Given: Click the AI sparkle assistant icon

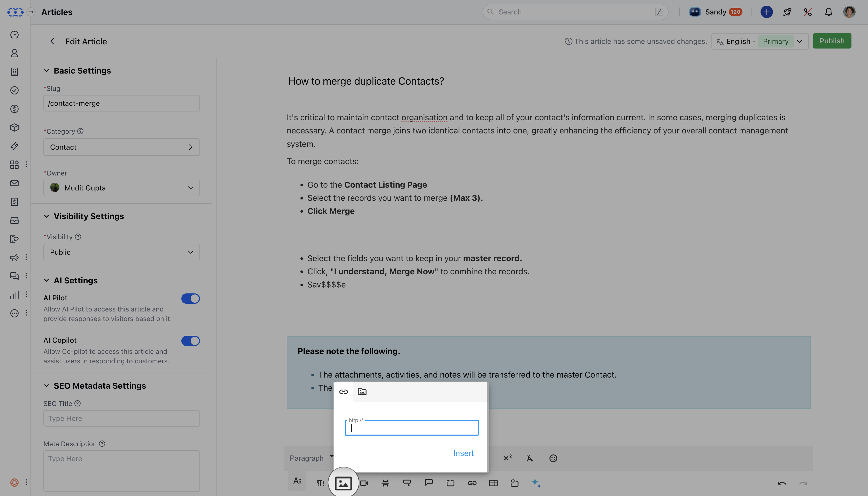Looking at the screenshot, I should [536, 483].
